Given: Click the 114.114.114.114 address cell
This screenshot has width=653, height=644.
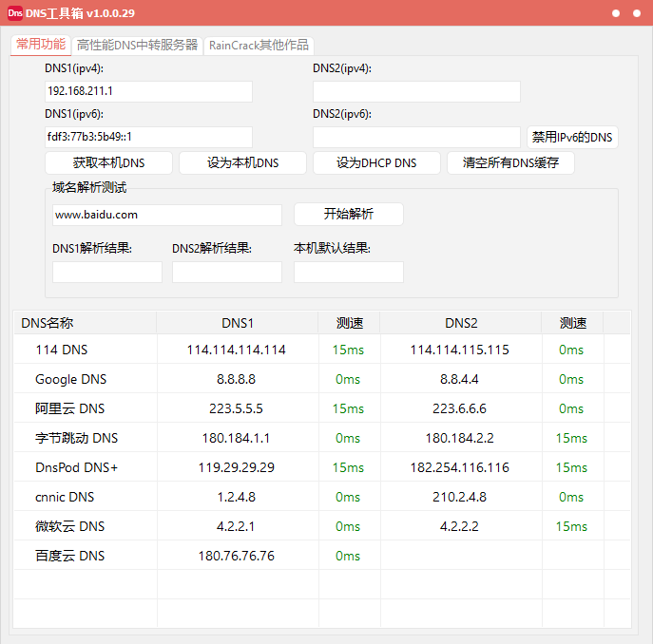Looking at the screenshot, I should [237, 350].
